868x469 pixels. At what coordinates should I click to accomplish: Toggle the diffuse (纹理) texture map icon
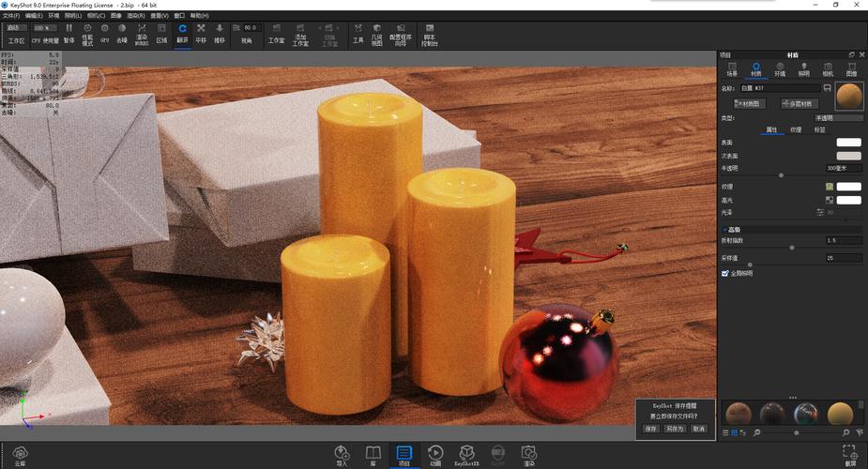point(830,187)
